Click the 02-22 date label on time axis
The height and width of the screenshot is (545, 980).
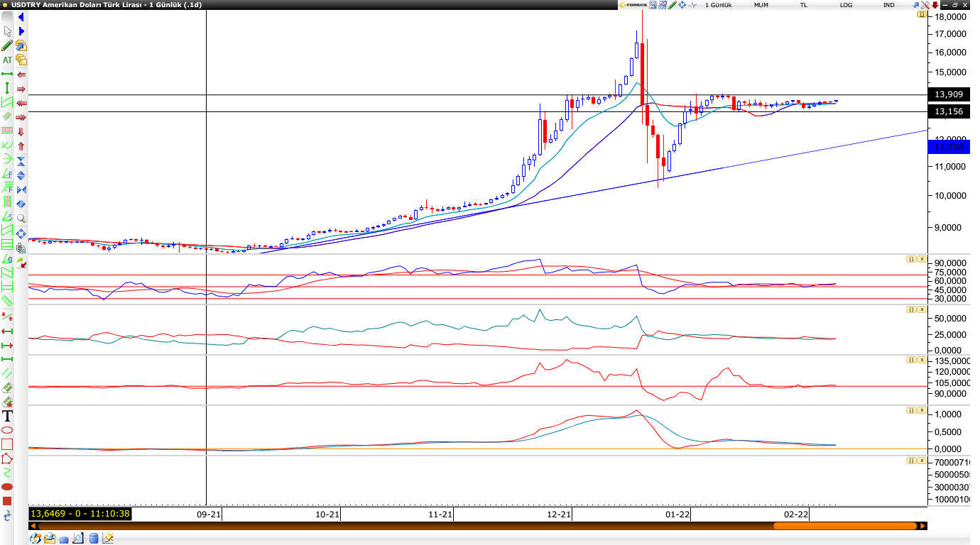pos(795,514)
